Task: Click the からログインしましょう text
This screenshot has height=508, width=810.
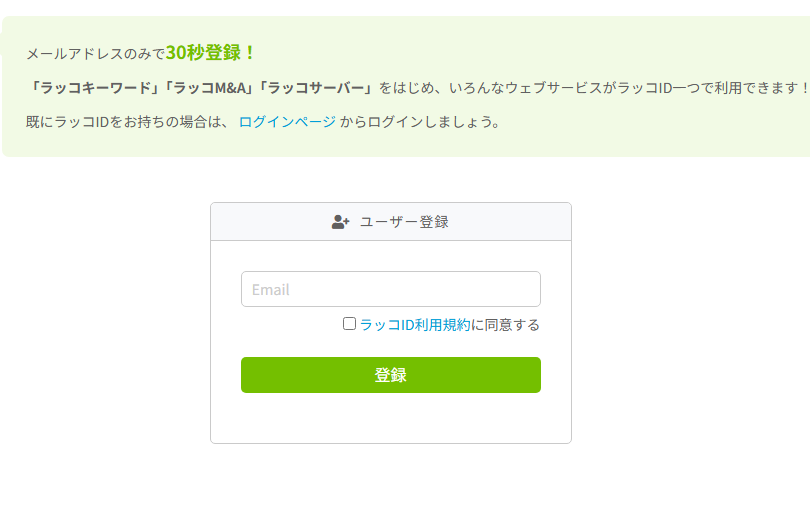Action: click(x=419, y=122)
